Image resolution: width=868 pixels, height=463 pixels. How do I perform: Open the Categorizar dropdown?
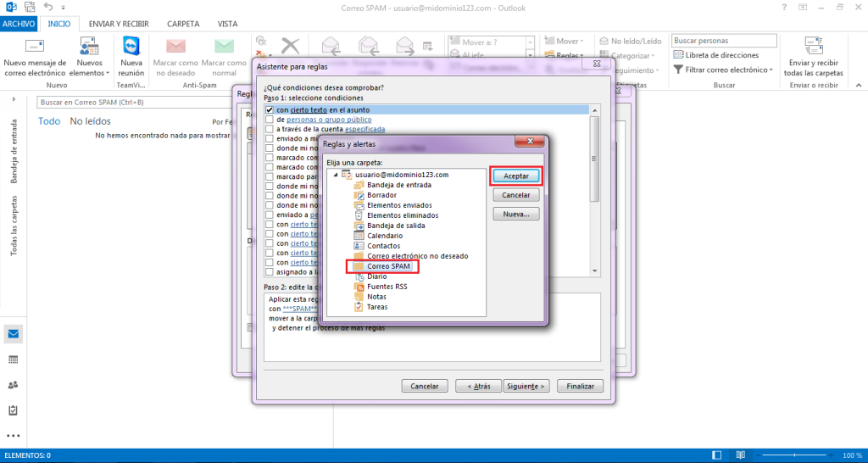(x=628, y=55)
